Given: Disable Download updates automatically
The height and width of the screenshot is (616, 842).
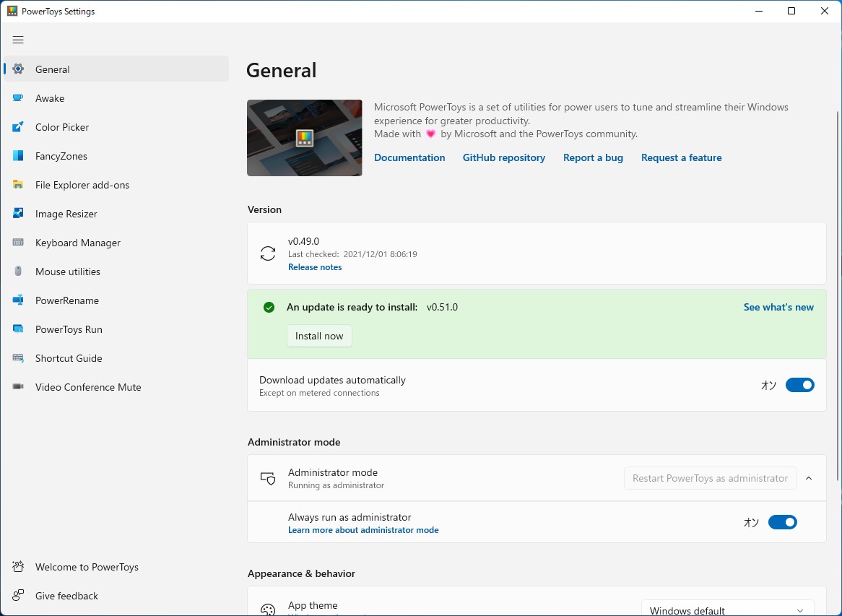Looking at the screenshot, I should pyautogui.click(x=799, y=385).
